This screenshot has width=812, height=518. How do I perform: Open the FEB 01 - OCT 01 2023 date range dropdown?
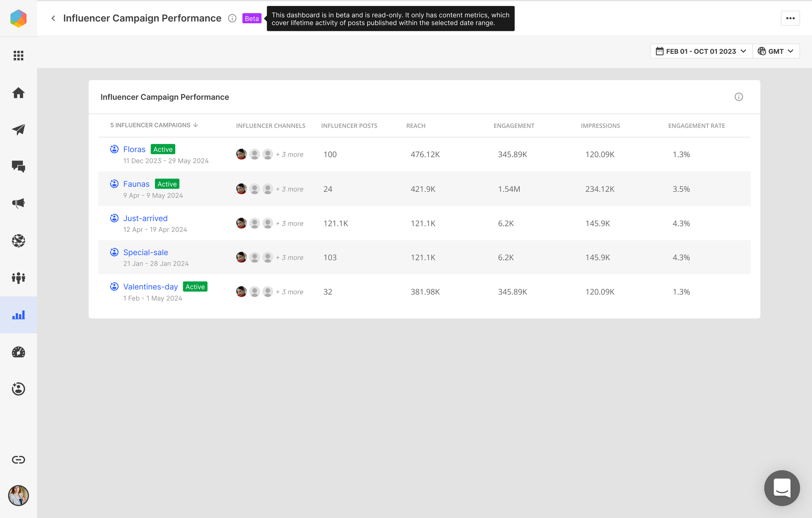pos(701,51)
